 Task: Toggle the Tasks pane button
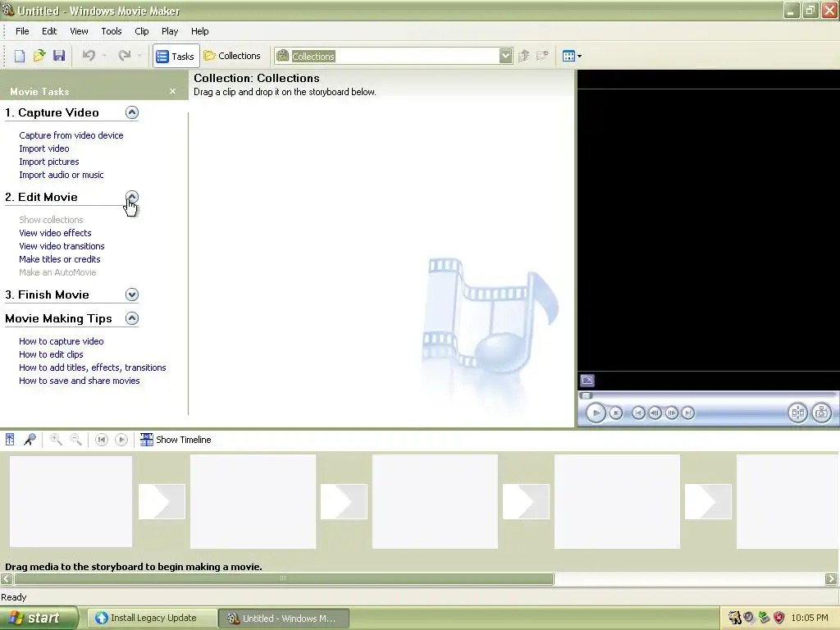176,56
